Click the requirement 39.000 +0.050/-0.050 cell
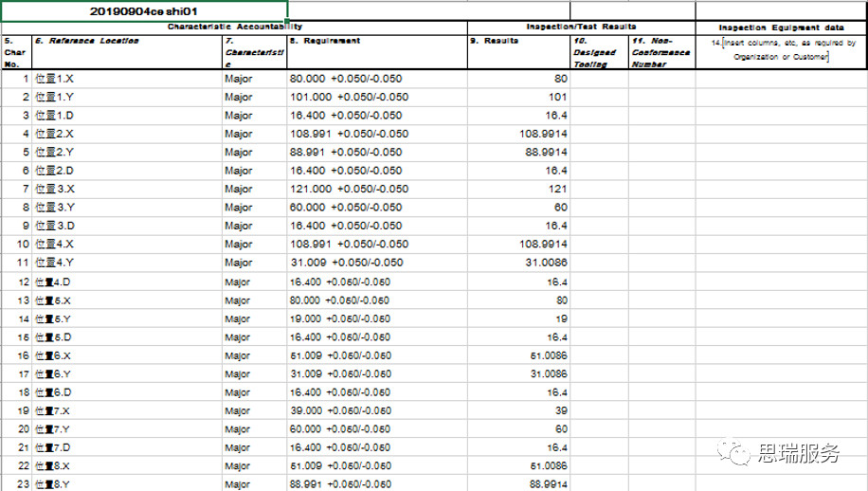Viewport: 868px width, 491px height. 376,410
